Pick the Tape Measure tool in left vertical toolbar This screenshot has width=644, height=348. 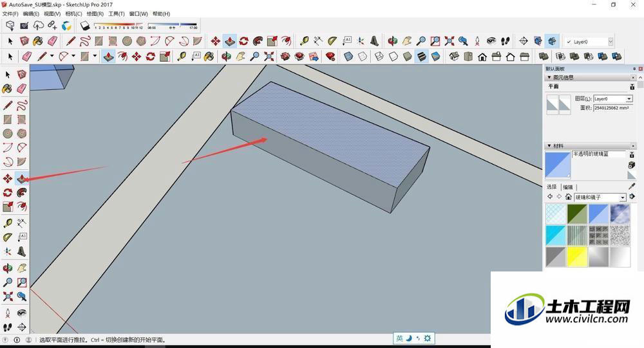7,223
